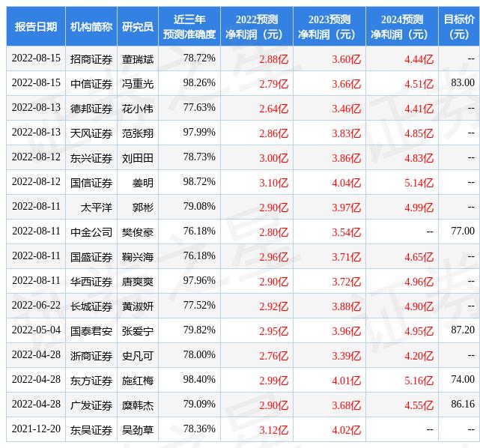Click accuracy value 98.40%

click(199, 379)
